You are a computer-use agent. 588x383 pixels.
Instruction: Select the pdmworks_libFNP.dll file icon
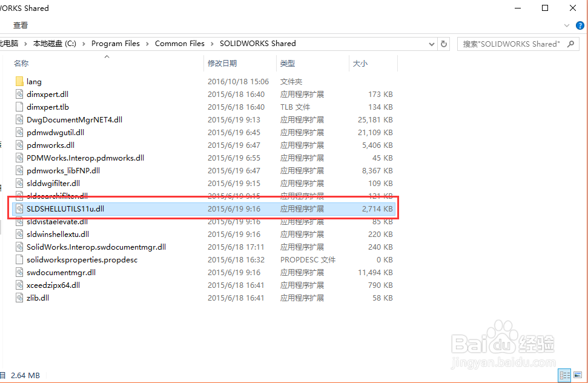click(19, 171)
